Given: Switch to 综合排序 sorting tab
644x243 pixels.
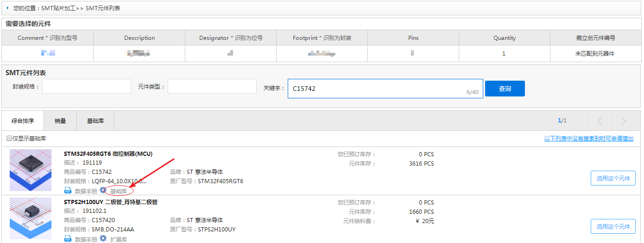Looking at the screenshot, I should click(23, 121).
